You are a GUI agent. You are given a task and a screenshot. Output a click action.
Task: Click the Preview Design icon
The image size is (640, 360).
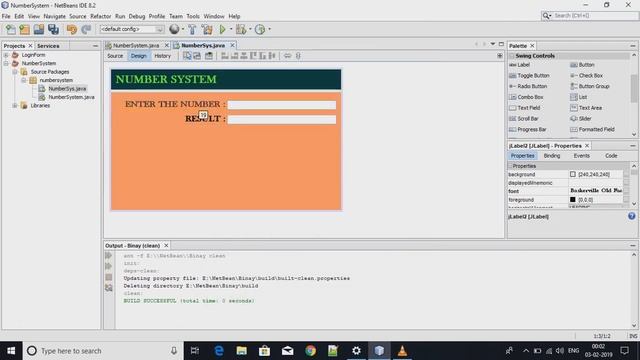click(x=209, y=56)
